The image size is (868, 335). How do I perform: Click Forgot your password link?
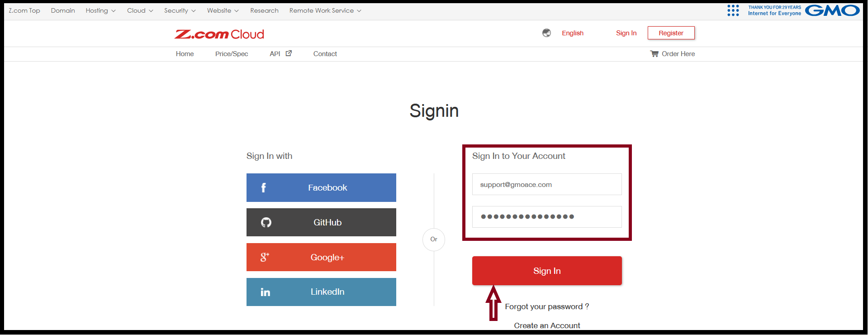[547, 306]
